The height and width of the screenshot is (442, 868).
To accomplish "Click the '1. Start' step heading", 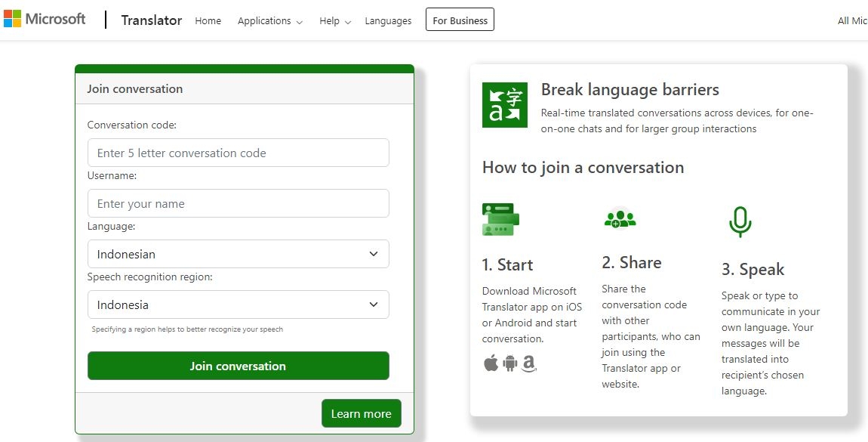I will click(508, 264).
